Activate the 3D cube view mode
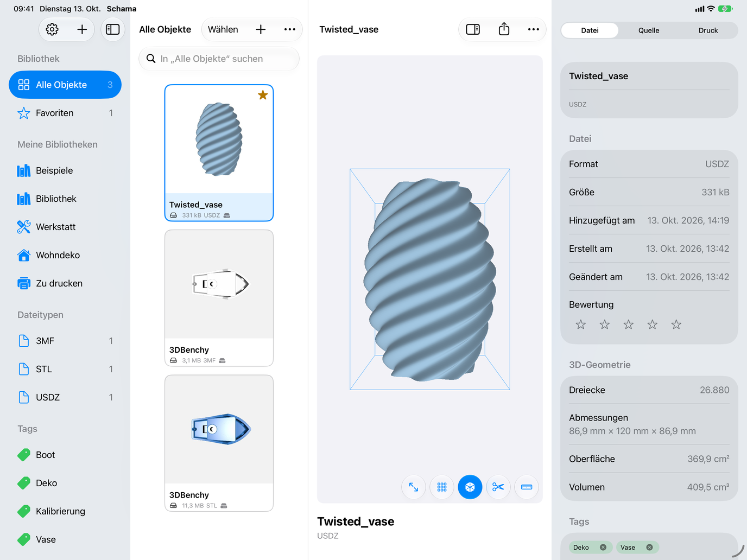This screenshot has width=747, height=560. point(470,487)
